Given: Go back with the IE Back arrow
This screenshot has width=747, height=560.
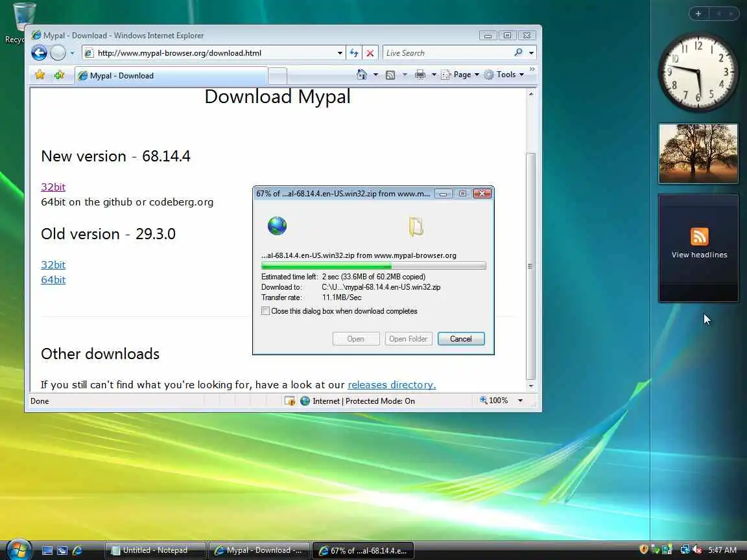Looking at the screenshot, I should [39, 53].
